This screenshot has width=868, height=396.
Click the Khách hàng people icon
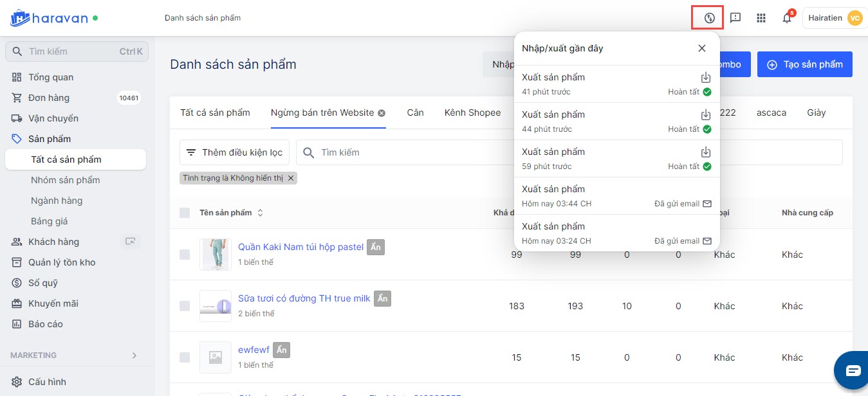[17, 242]
